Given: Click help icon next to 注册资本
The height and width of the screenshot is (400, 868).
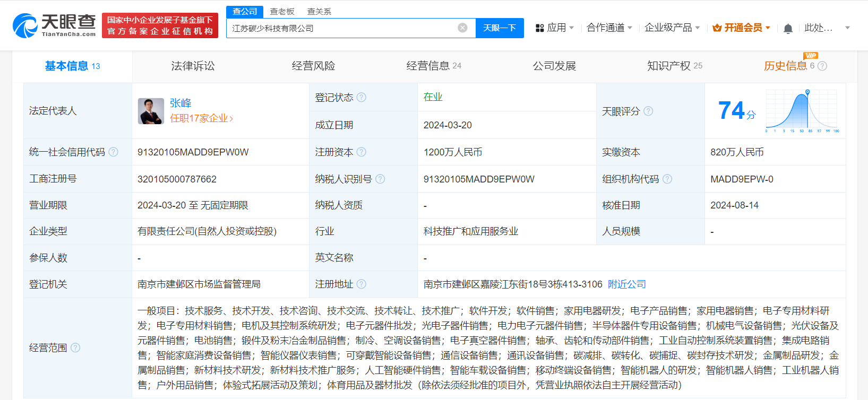Looking at the screenshot, I should coord(362,152).
